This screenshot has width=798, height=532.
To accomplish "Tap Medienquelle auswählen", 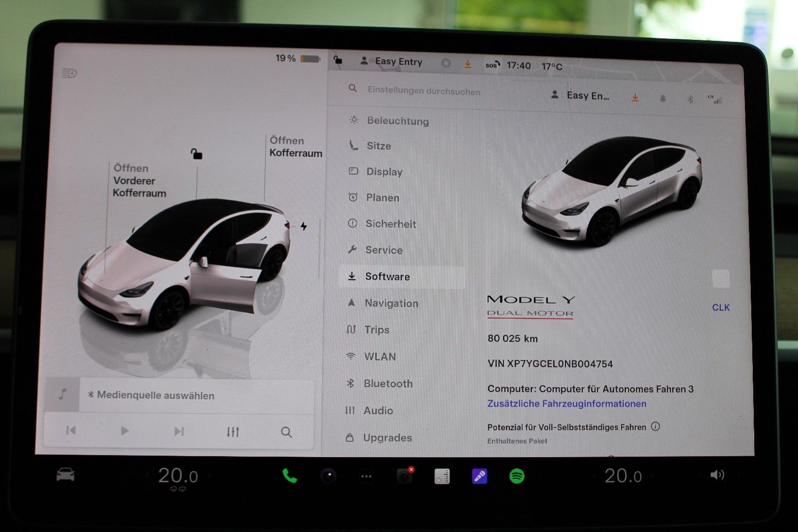I will (x=152, y=395).
